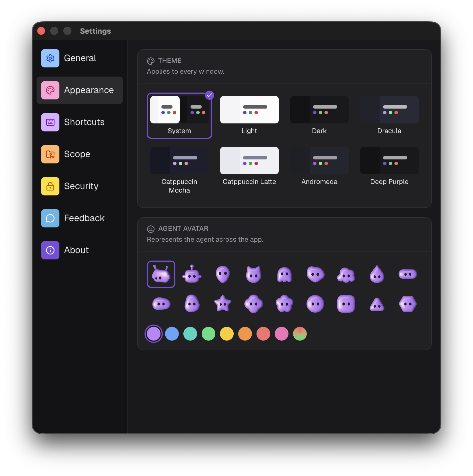This screenshot has height=476, width=473.
Task: Select the rounded square avatar
Action: pos(346,304)
